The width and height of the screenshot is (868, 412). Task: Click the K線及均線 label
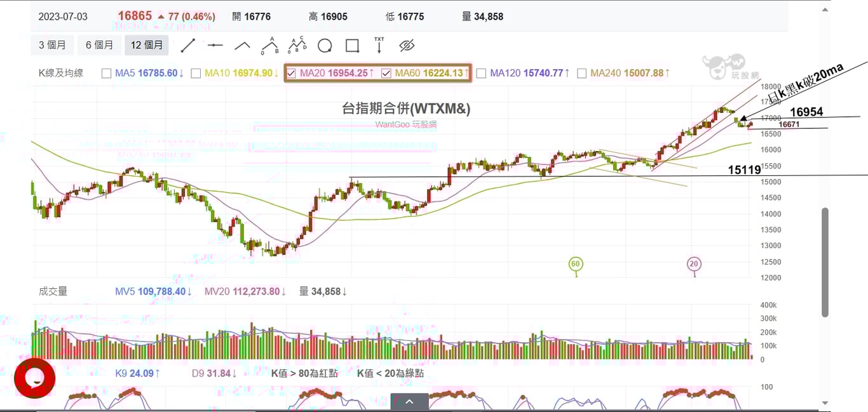click(61, 73)
